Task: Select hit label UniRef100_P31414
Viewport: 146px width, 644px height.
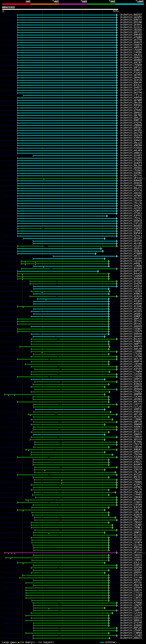Action: [131, 72]
